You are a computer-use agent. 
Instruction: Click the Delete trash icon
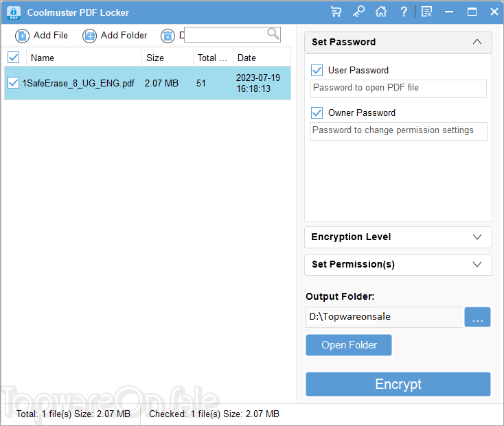(168, 36)
